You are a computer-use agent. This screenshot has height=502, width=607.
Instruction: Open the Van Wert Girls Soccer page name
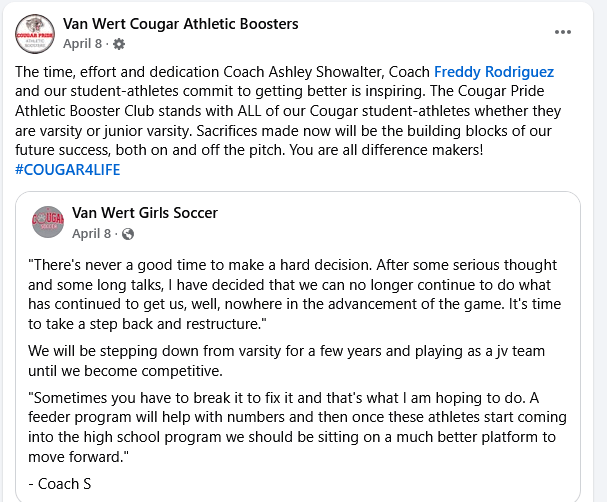145,213
